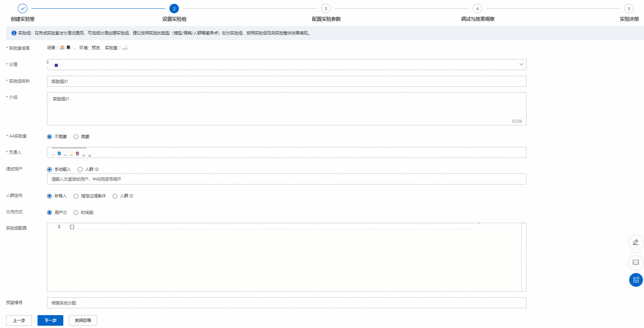Click step 4 circle icon
Viewport: 644px width, 328px height.
(x=477, y=8)
